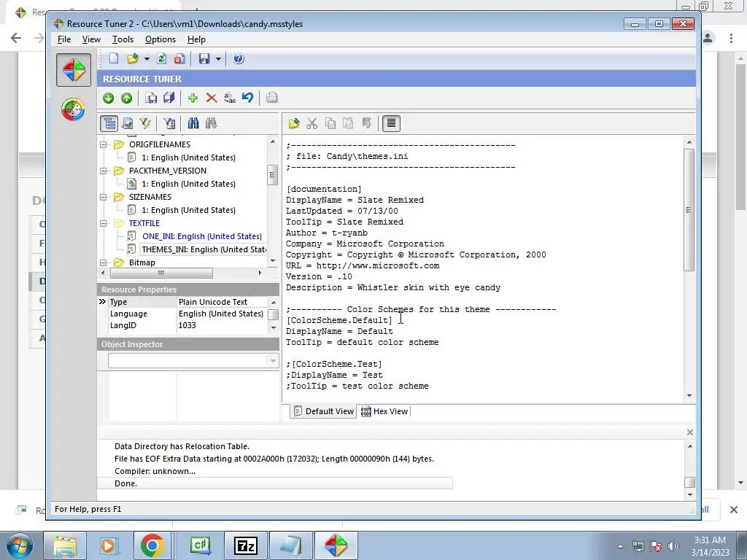Go to previous resource with green up arrow
This screenshot has height=560, width=747.
126,98
